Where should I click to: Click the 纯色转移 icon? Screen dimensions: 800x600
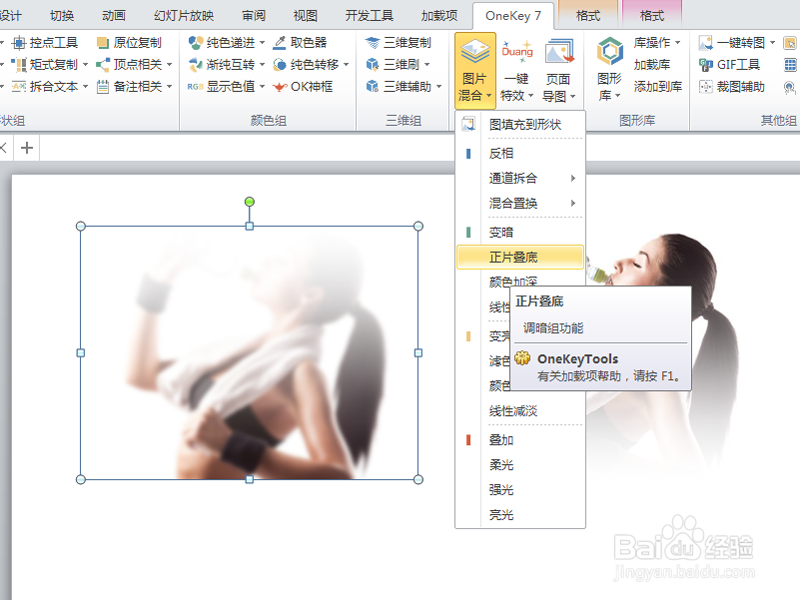(x=279, y=65)
